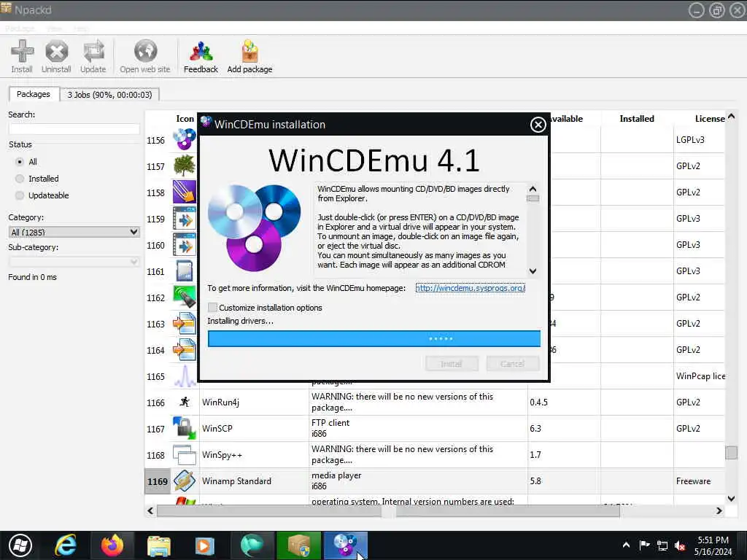Click the horizontal scroll left arrow
Screen dimensions: 747x560
(150, 511)
